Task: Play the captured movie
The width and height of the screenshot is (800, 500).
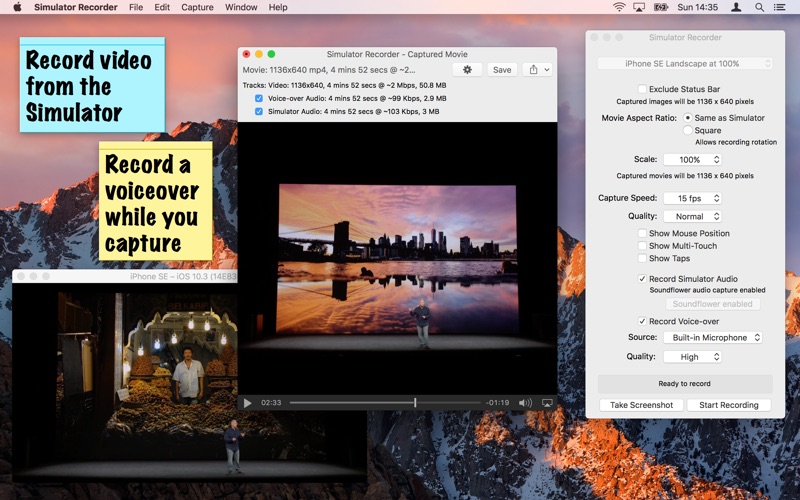Action: (247, 403)
